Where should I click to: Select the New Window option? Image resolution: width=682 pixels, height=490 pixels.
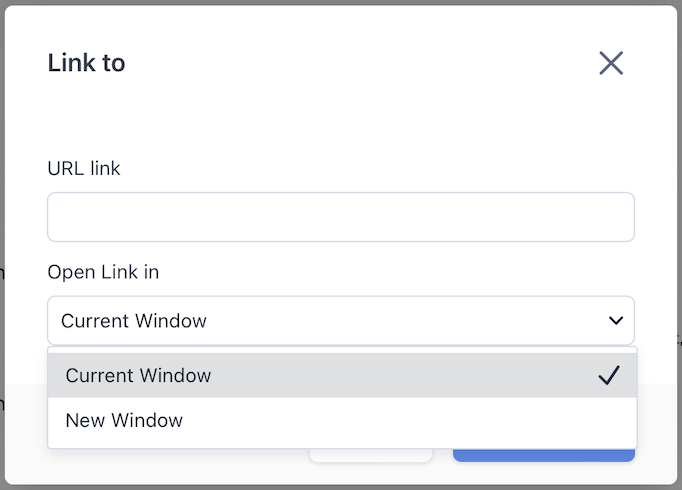point(124,420)
